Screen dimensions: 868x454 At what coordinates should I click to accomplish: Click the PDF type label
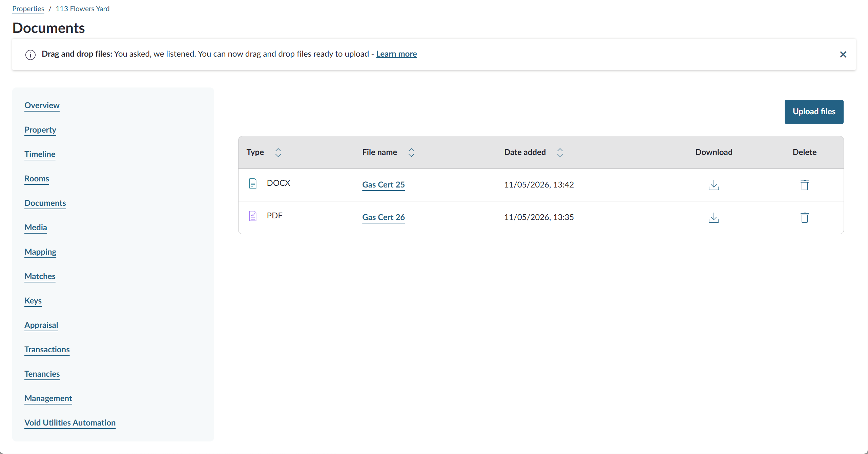point(274,216)
